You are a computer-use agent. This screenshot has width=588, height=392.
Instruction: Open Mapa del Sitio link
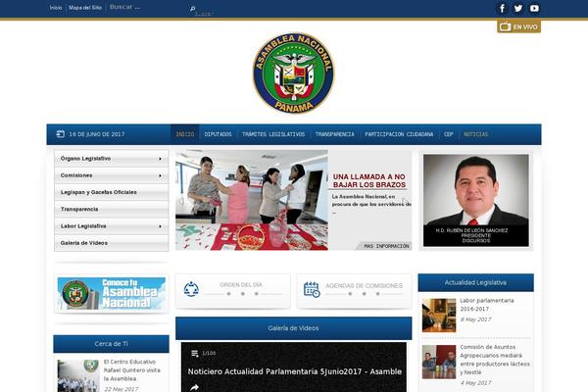[84, 8]
